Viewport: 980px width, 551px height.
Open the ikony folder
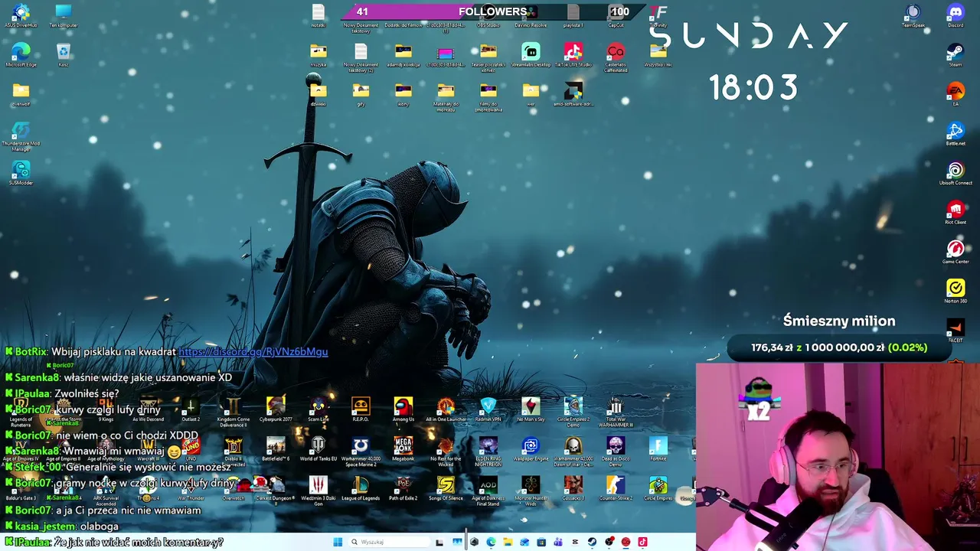403,94
